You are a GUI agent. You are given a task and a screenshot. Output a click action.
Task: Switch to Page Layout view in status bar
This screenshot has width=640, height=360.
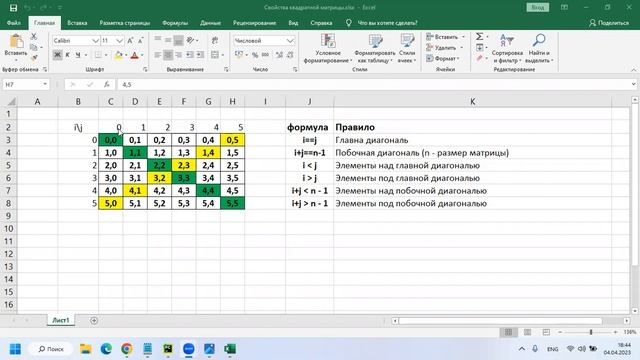point(527,332)
